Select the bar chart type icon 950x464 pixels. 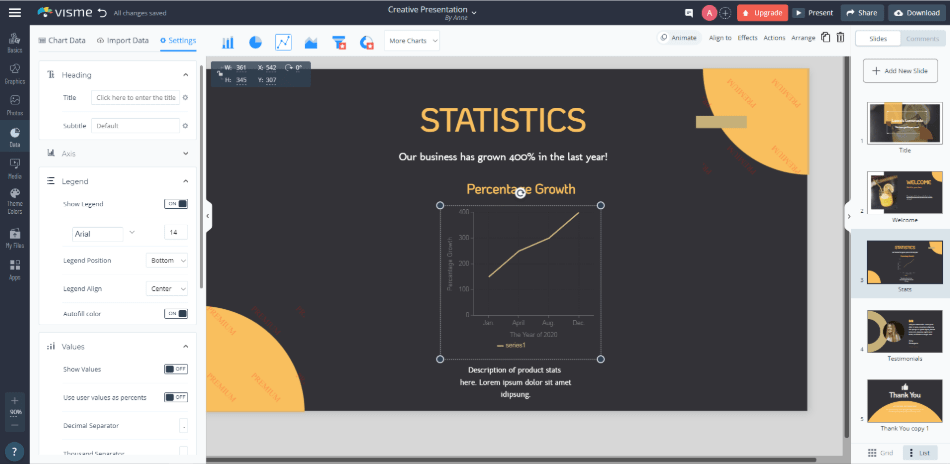click(x=228, y=42)
